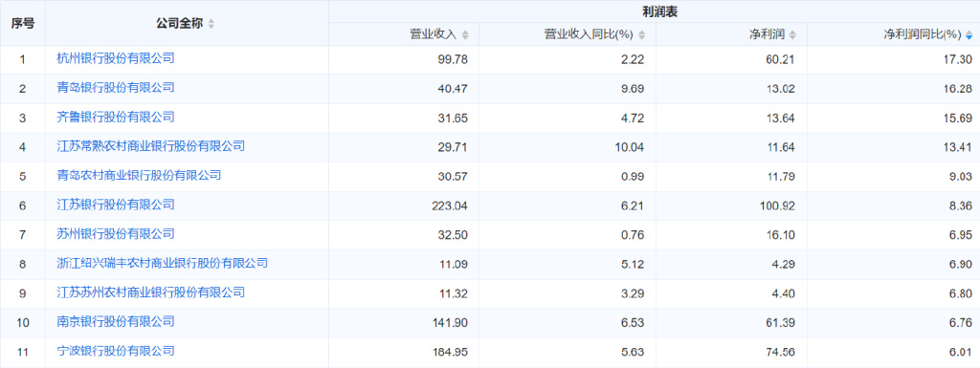The image size is (980, 368).
Task: Select revenue cell 11.09
Action: point(453,264)
